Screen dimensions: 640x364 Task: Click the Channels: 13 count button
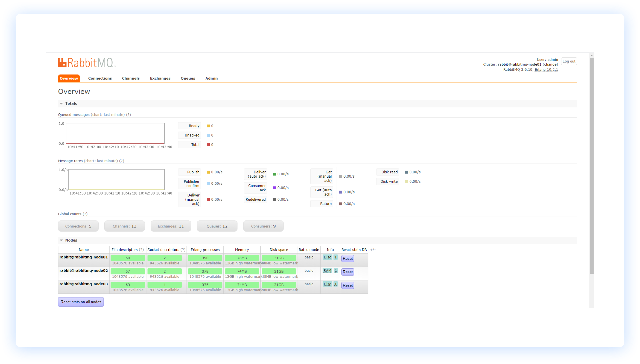pyautogui.click(x=125, y=226)
